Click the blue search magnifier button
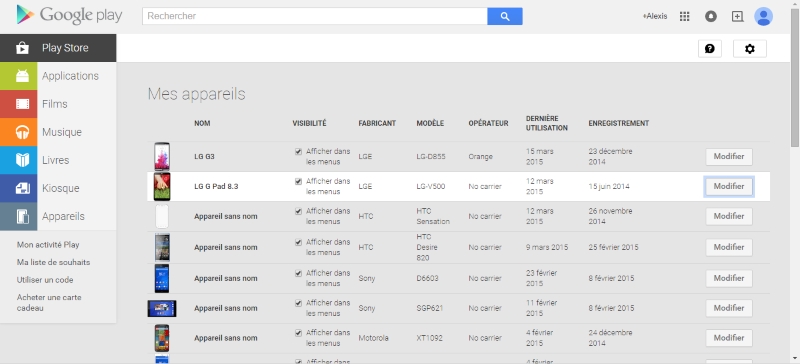Image resolution: width=800 pixels, height=364 pixels. 505,16
